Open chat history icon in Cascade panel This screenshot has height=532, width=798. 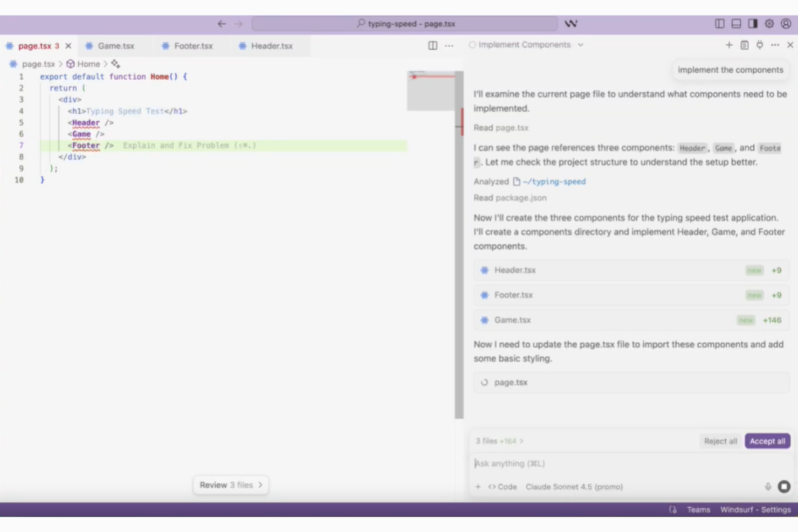[x=745, y=45]
